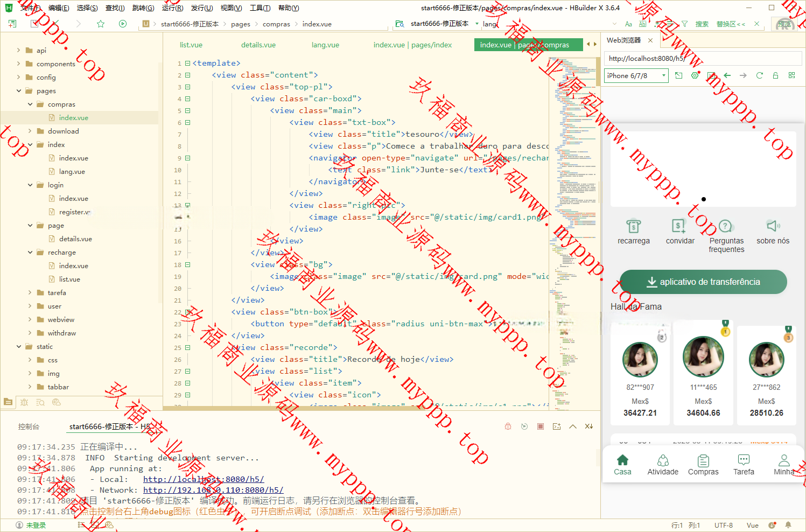806x532 pixels.
Task: Click the filter funnel icon in search bar
Action: coord(684,24)
